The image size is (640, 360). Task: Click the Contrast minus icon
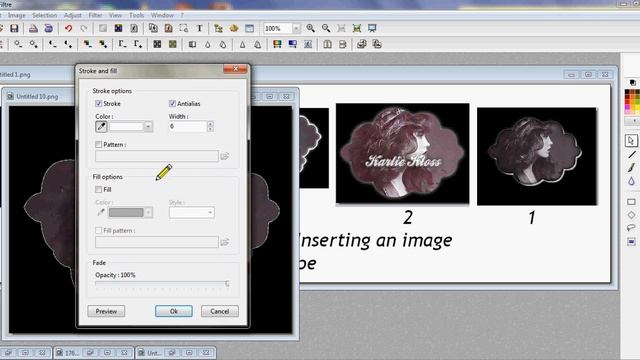click(52, 44)
